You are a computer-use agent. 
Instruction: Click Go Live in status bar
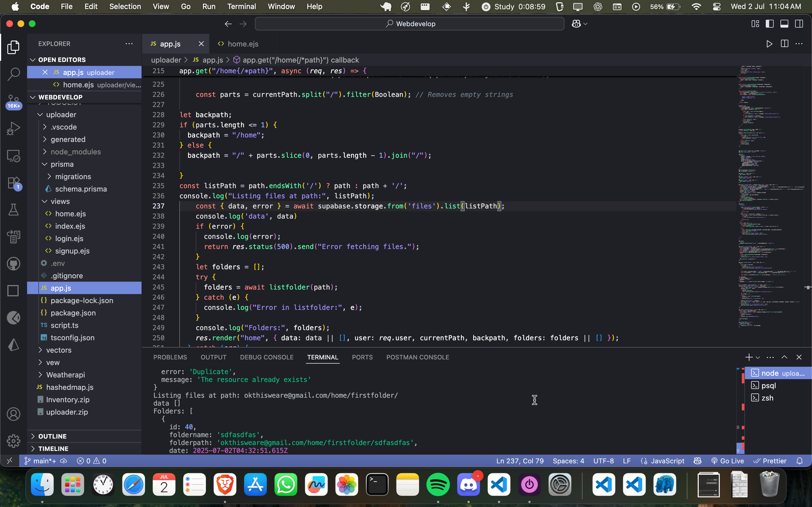point(728,461)
